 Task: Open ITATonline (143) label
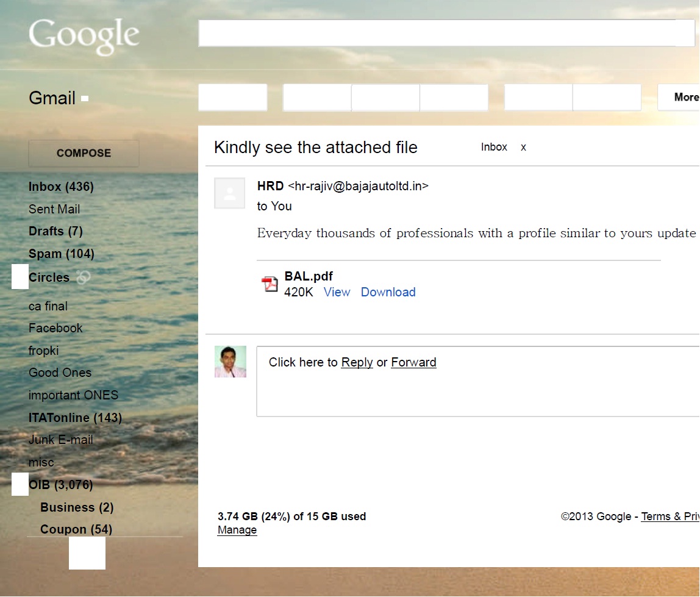coord(75,418)
